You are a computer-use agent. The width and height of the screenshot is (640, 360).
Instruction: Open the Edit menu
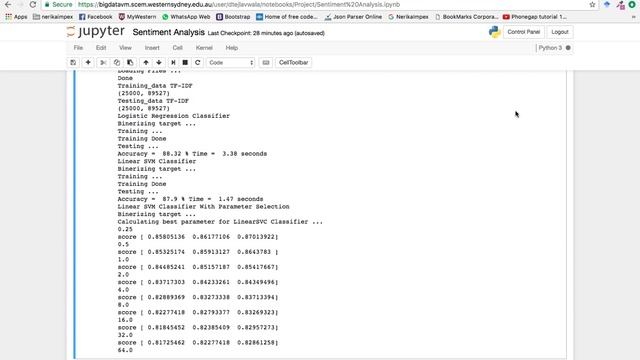click(101, 48)
